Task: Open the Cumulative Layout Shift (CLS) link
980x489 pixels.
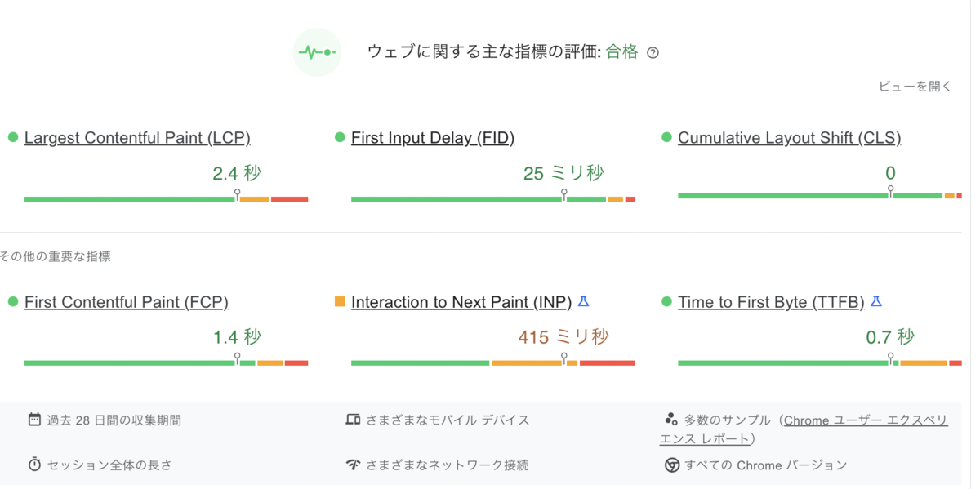Action: coord(789,138)
